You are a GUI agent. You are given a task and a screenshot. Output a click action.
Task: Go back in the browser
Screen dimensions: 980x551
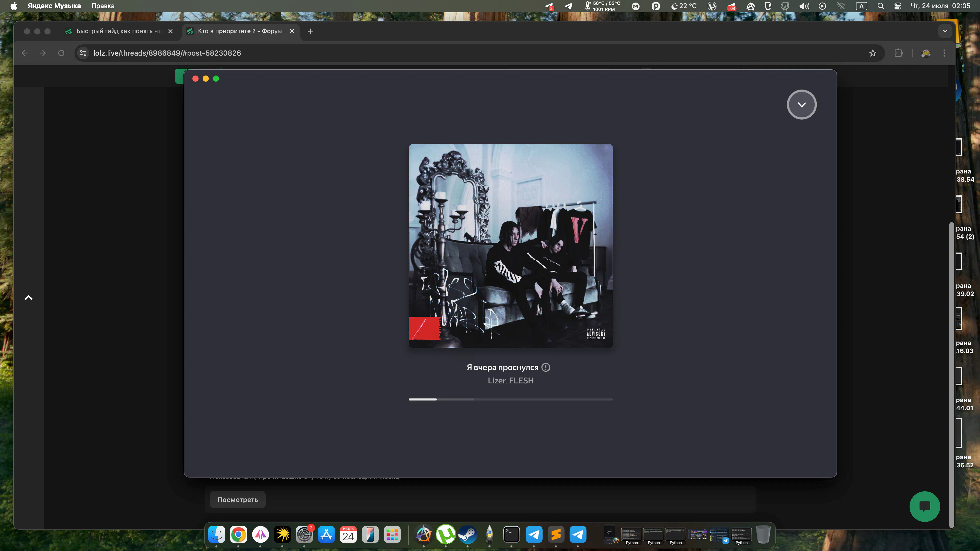click(25, 53)
